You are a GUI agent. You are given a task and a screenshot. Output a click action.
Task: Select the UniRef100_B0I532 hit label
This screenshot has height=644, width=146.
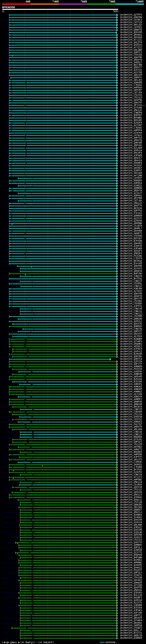click(131, 278)
